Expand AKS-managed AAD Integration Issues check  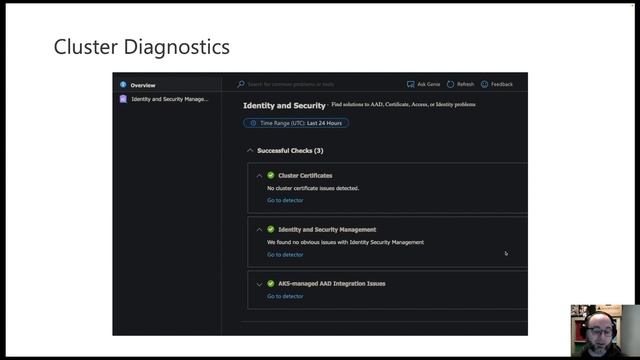pos(259,284)
